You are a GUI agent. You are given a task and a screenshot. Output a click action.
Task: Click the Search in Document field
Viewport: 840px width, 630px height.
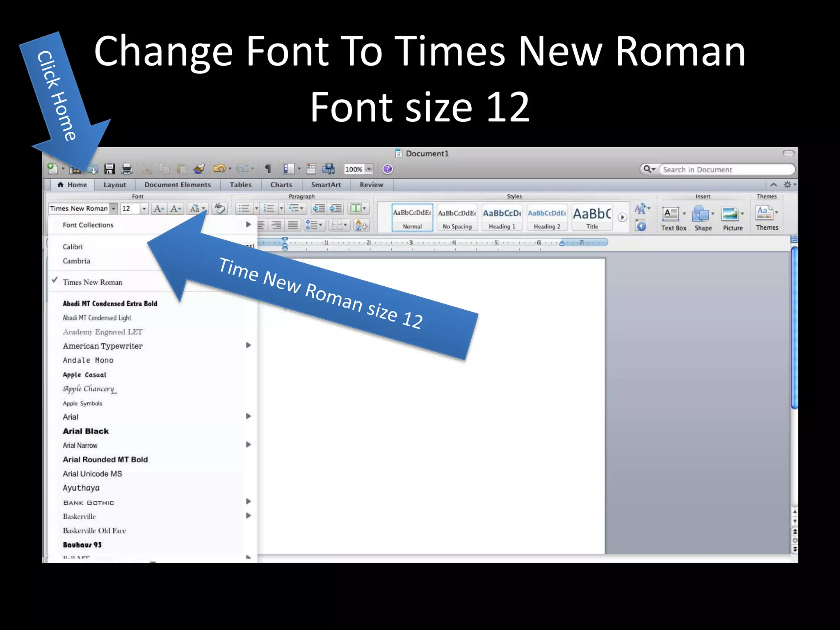tap(726, 169)
